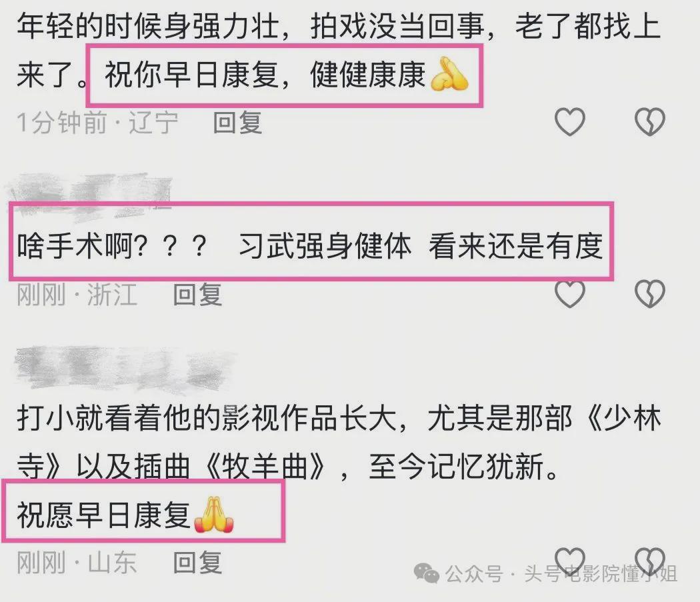Open the reply box for the 山东 comment

[197, 562]
